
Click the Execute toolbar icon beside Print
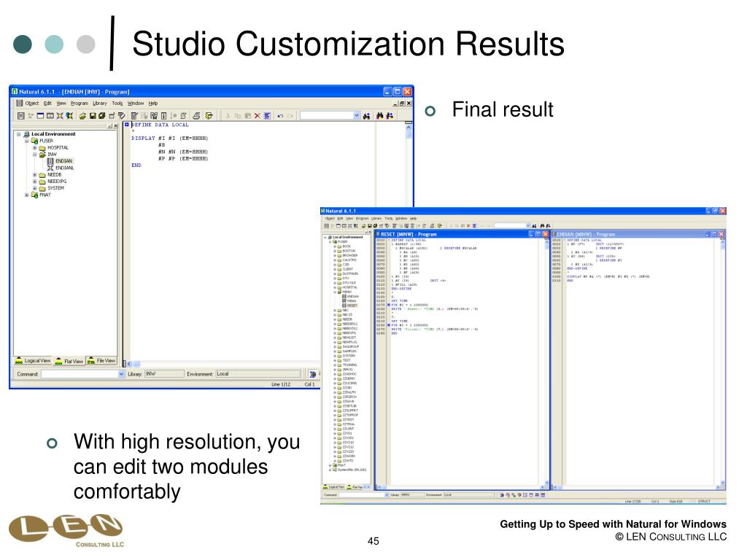coord(209,116)
